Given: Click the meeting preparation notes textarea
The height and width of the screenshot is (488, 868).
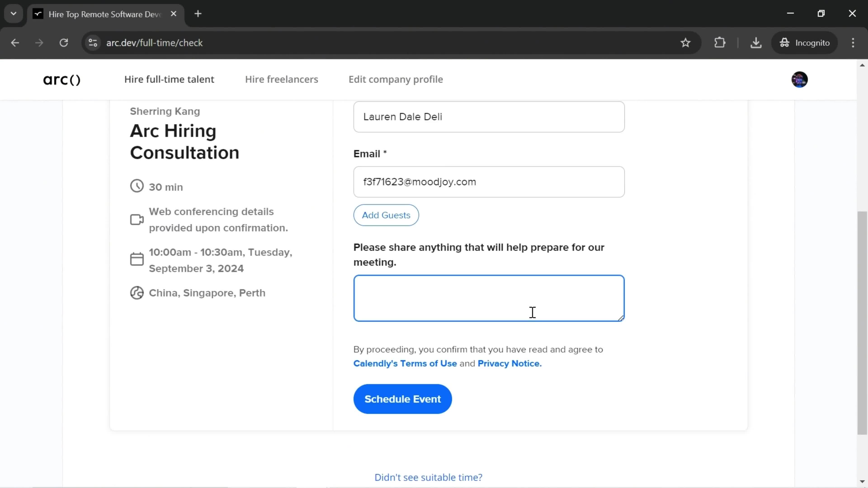Looking at the screenshot, I should (488, 298).
